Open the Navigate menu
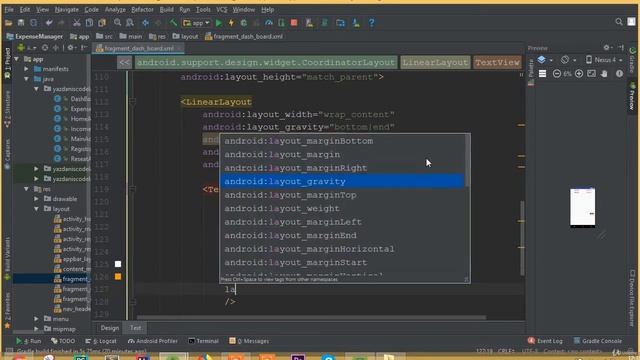 (66, 9)
